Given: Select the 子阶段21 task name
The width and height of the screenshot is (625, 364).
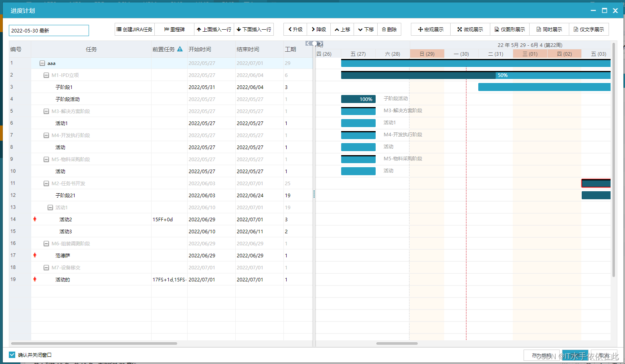Looking at the screenshot, I should coord(65,195).
